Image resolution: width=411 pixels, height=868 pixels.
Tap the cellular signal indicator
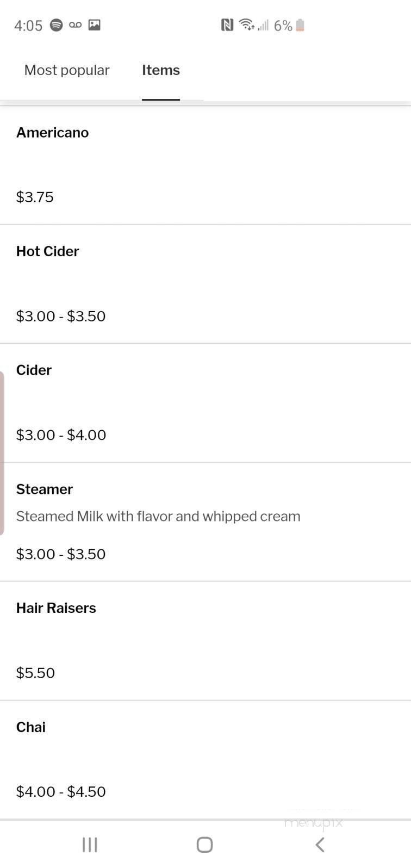[x=263, y=25]
